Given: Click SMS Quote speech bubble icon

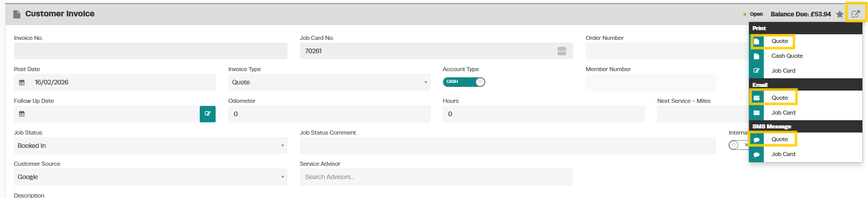Looking at the screenshot, I should 757,140.
